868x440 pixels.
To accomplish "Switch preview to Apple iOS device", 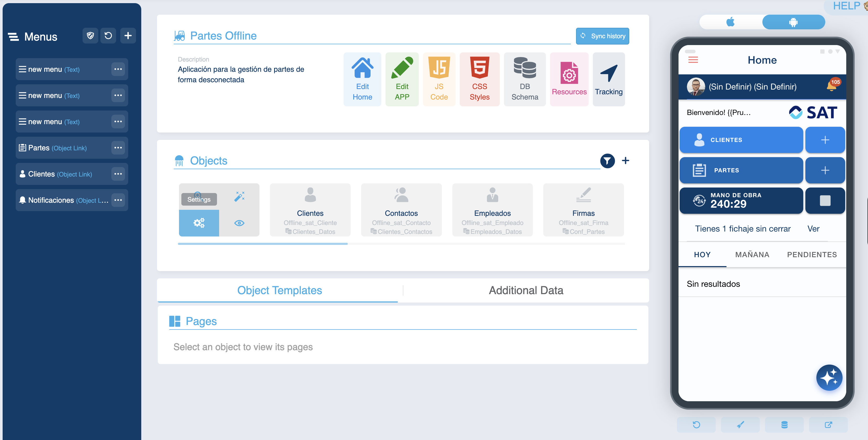I will pos(730,22).
